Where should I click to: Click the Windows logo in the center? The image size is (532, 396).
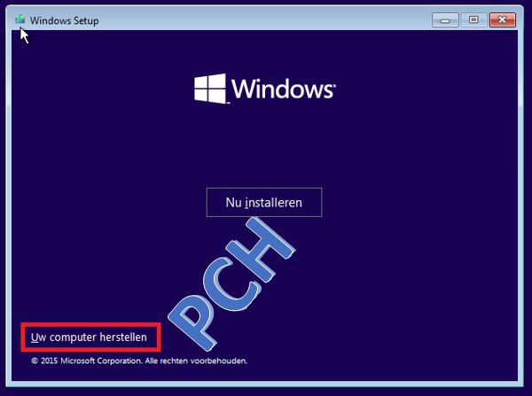click(265, 89)
